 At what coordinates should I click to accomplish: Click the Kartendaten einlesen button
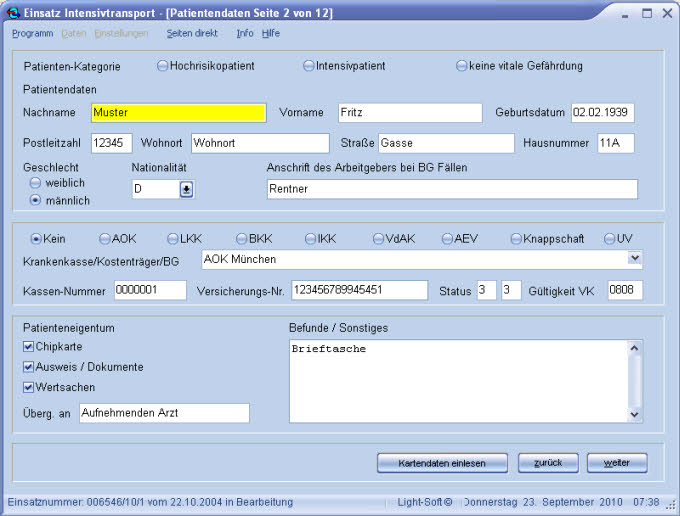[x=442, y=463]
